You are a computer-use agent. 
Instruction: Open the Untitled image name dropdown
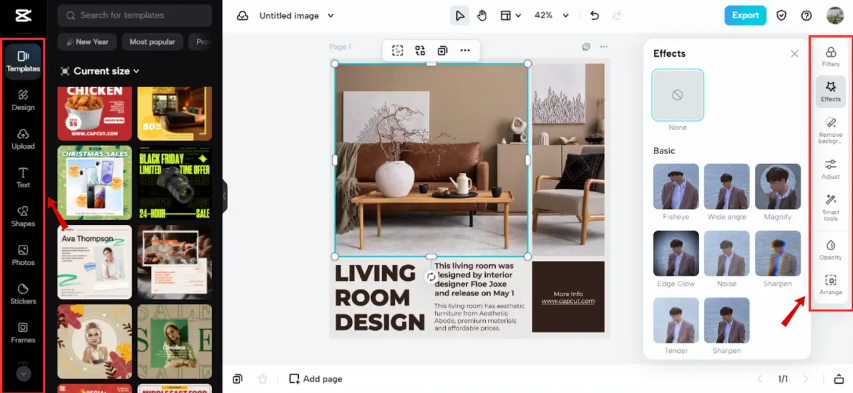296,16
